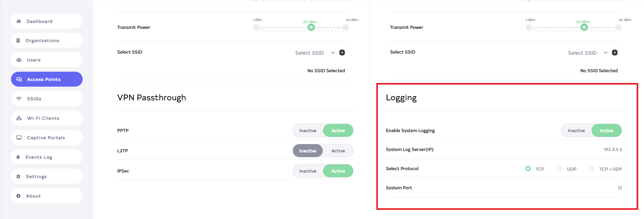Viewport: 644px width, 219px height.
Task: Click the Organizations building icon
Action: coord(18,40)
